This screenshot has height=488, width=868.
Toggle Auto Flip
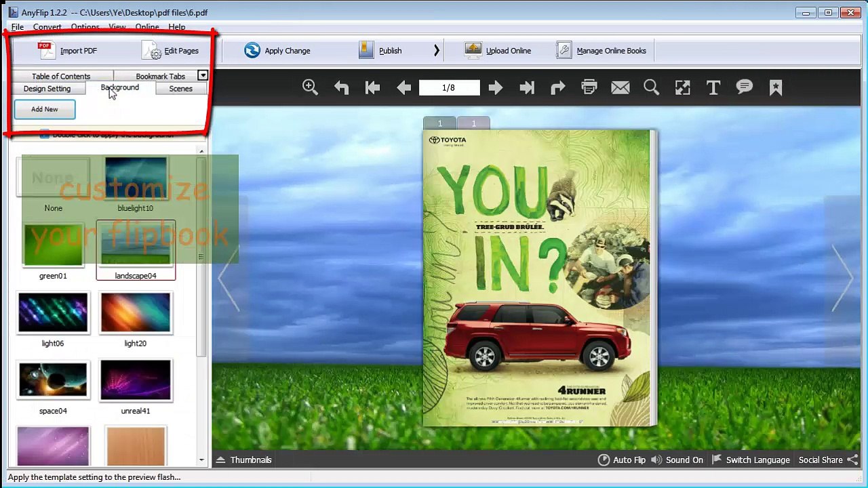[622, 460]
